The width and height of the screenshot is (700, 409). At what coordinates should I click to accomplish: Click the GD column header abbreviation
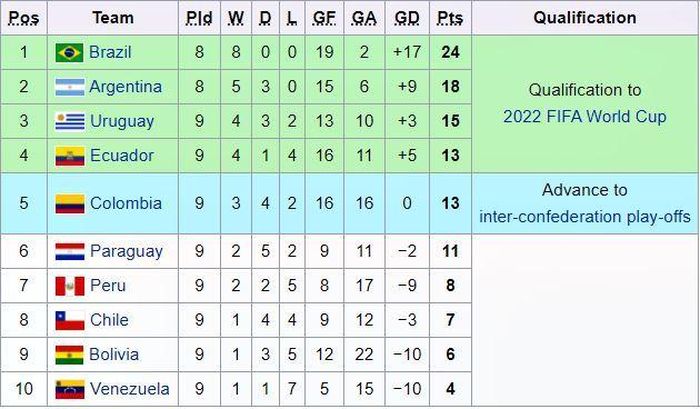407,18
